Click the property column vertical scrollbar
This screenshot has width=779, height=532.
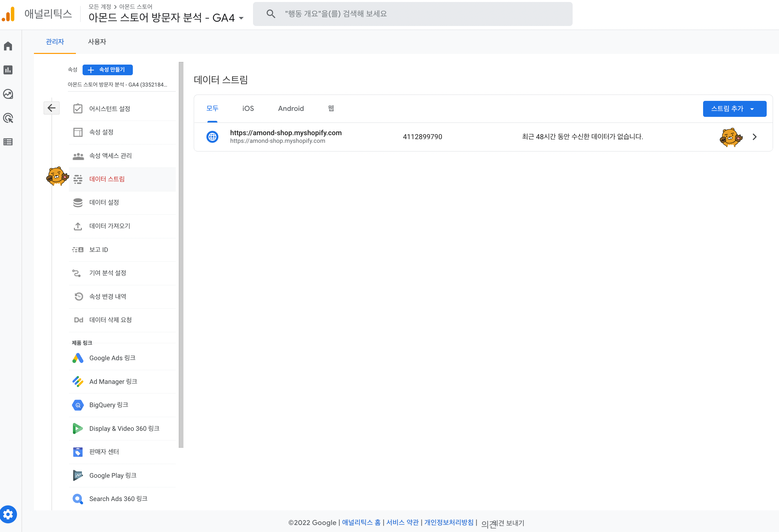coord(181,255)
